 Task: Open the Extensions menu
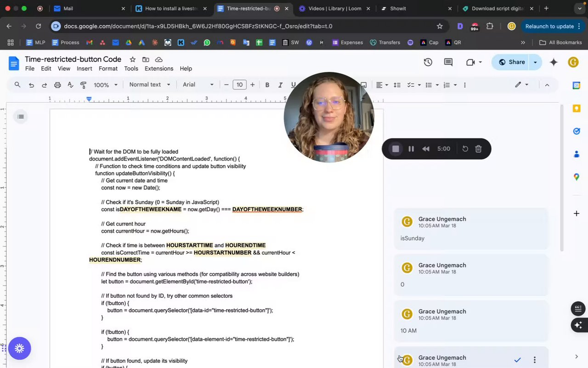point(159,69)
